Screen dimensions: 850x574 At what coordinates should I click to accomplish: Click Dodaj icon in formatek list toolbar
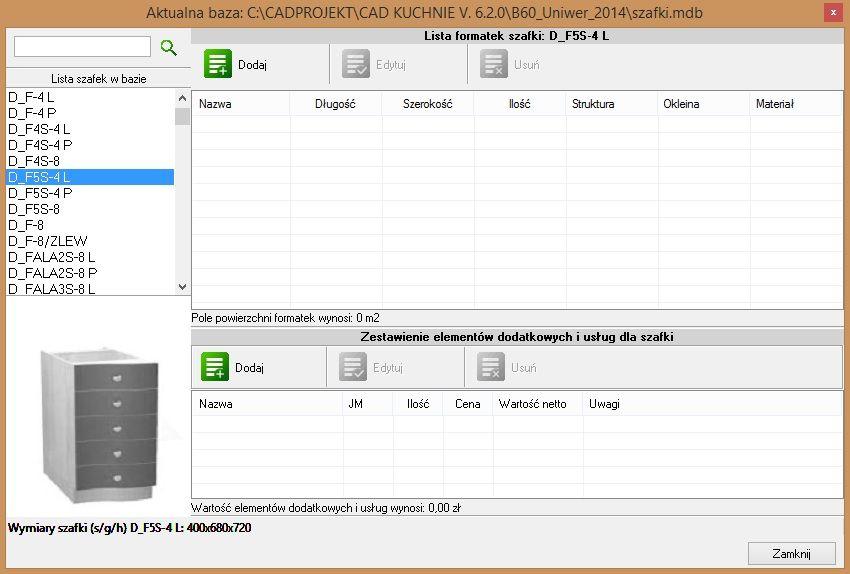pyautogui.click(x=218, y=64)
